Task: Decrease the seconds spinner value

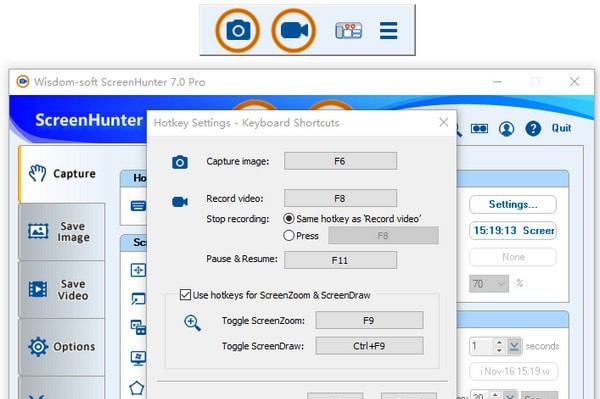Action: coord(499,350)
